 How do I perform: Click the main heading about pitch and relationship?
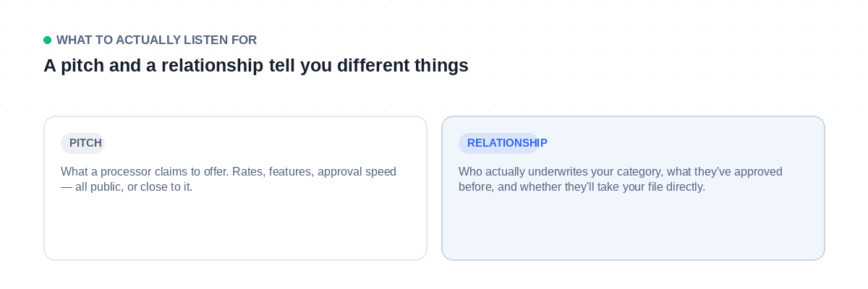(x=256, y=66)
